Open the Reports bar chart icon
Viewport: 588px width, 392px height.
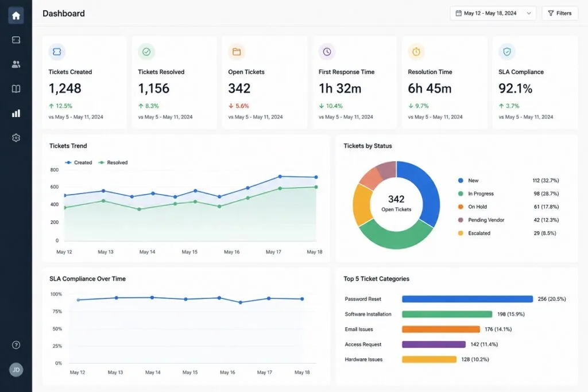pos(16,113)
